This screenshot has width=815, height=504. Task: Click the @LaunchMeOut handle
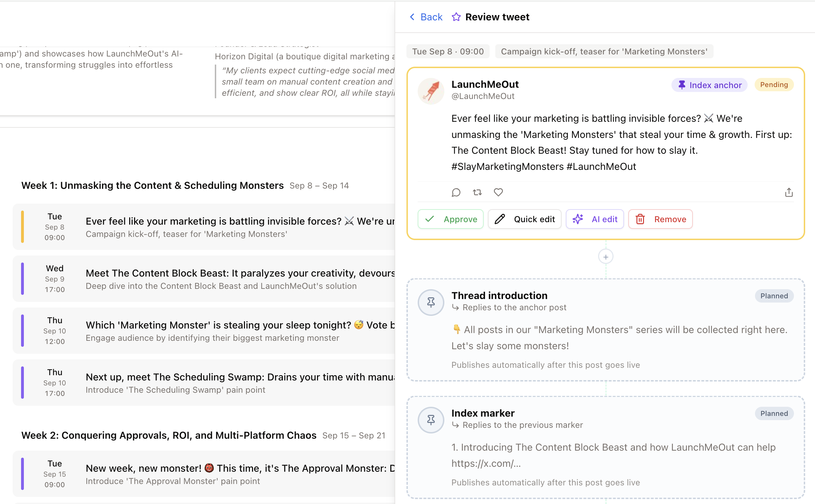pos(483,96)
